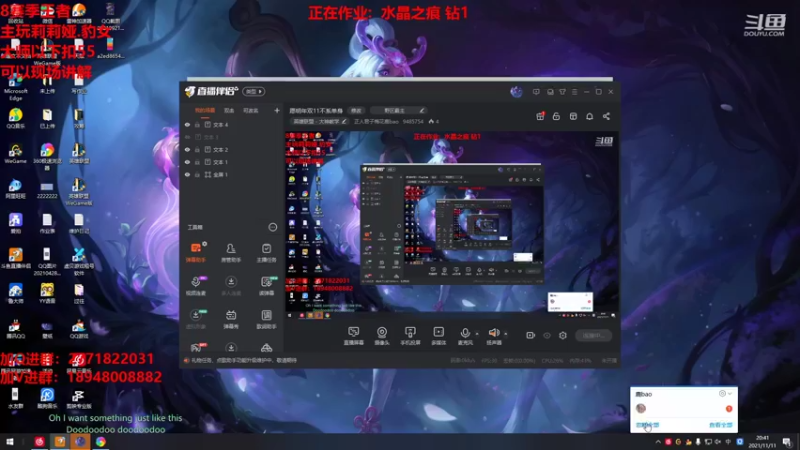
Task: Click the record video icon in bottom bar
Action: coord(530,335)
